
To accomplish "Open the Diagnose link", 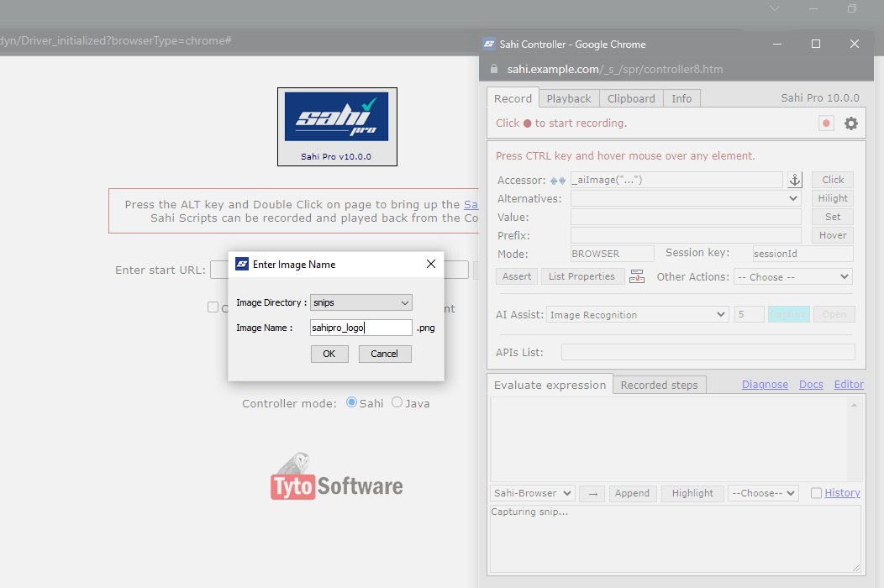I will 765,384.
